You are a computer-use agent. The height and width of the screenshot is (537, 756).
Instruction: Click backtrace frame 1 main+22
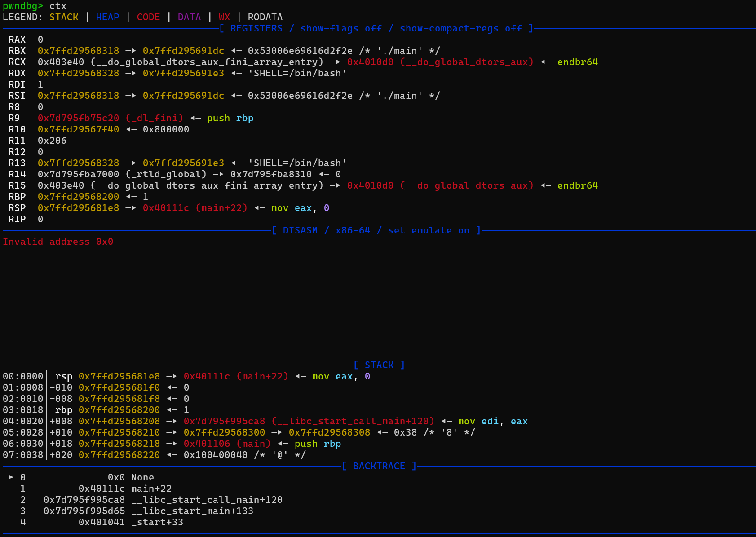coord(151,489)
